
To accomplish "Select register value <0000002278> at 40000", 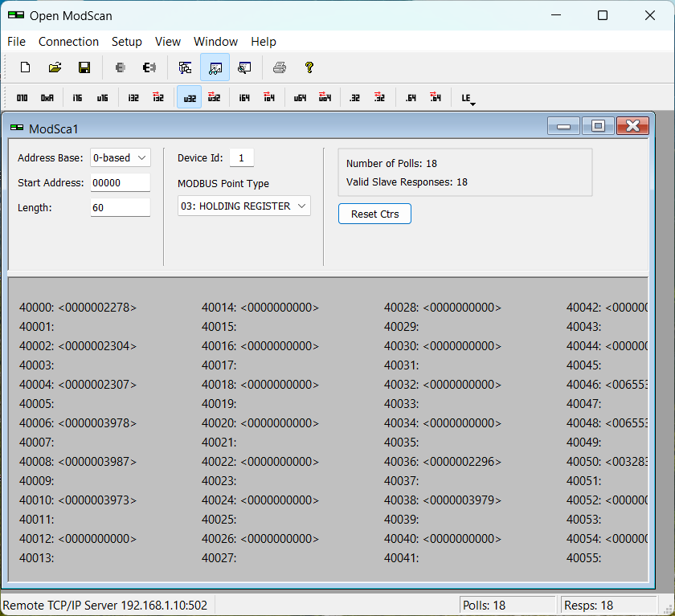I will (x=97, y=308).
